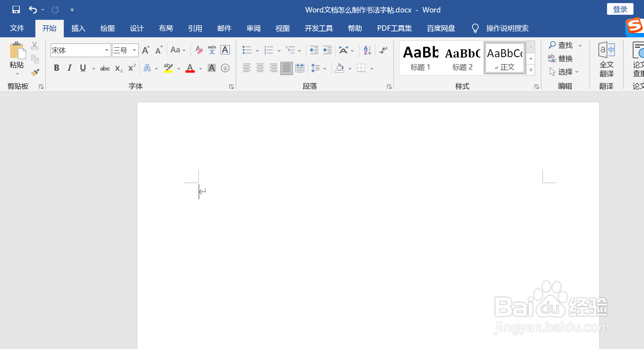Toggle italic formatting
The width and height of the screenshot is (644, 349).
[x=70, y=68]
